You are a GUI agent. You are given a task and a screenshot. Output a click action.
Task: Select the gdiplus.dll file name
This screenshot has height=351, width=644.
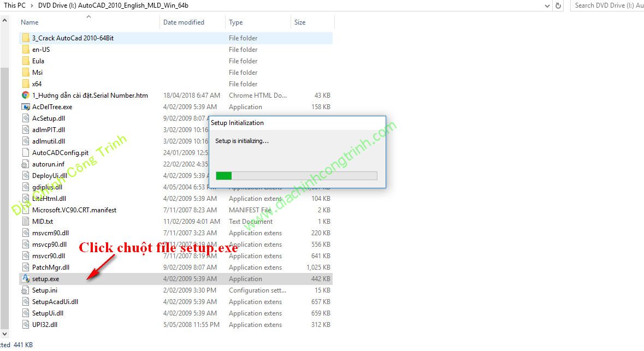pos(47,187)
